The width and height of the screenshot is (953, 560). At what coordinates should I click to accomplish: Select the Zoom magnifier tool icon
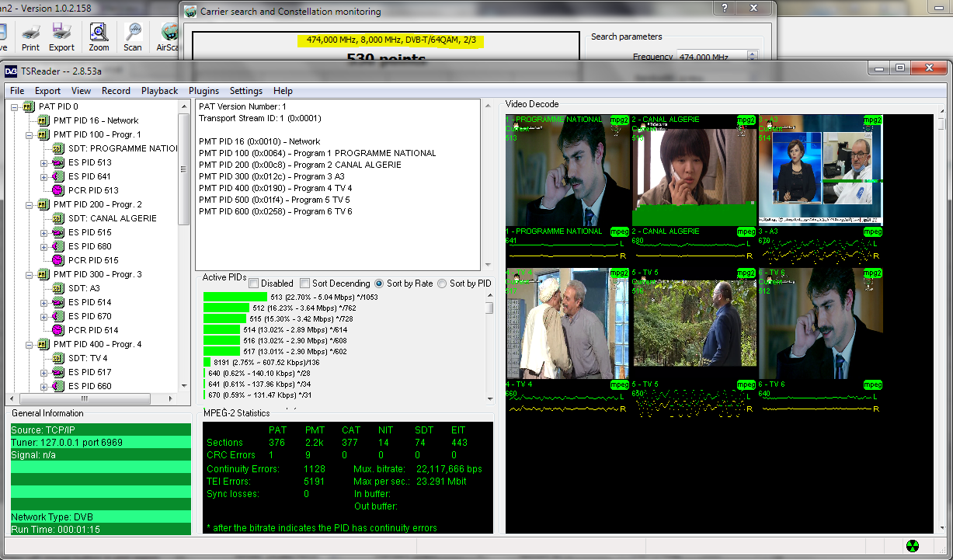point(99,33)
